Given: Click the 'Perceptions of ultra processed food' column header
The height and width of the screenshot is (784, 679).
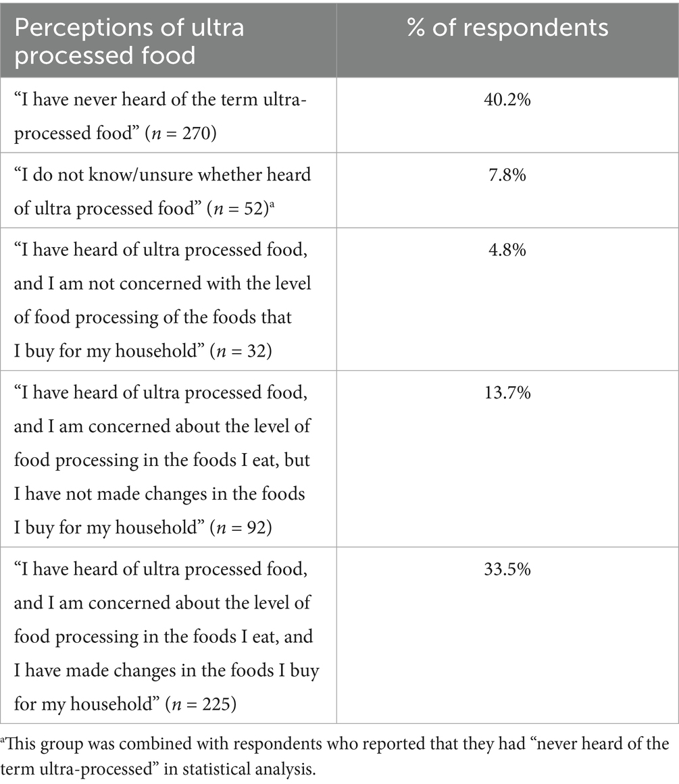Looking at the screenshot, I should (128, 40).
